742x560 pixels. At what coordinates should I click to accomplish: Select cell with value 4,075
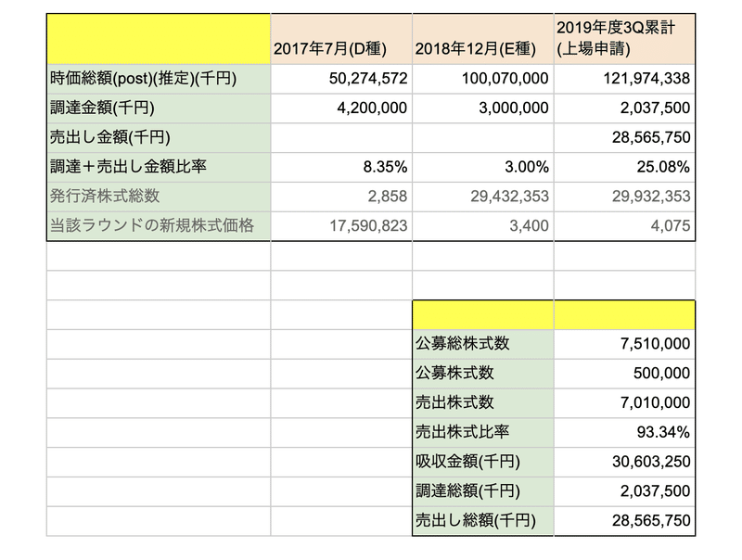click(624, 226)
